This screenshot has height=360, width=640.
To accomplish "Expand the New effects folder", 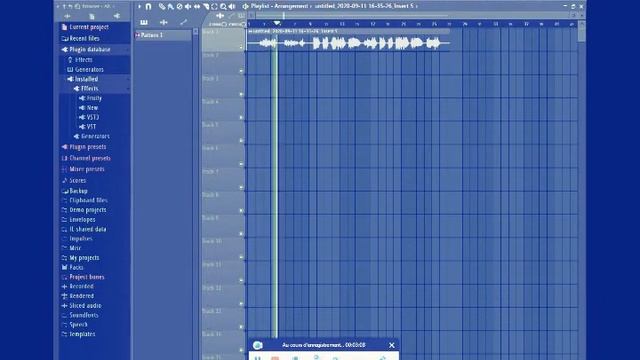I will 94,108.
